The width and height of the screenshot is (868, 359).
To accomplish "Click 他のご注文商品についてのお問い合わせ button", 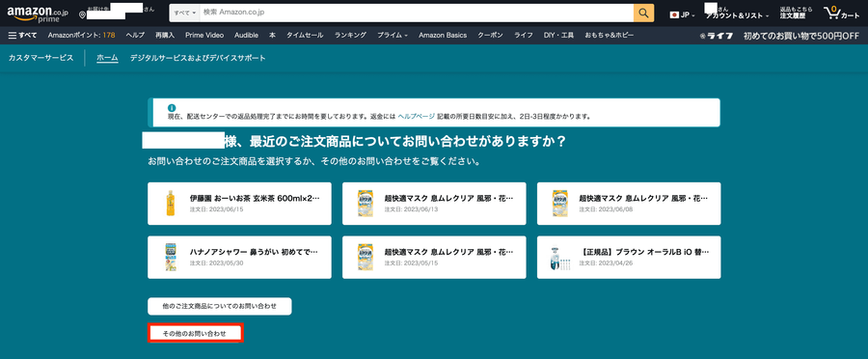I will click(219, 306).
